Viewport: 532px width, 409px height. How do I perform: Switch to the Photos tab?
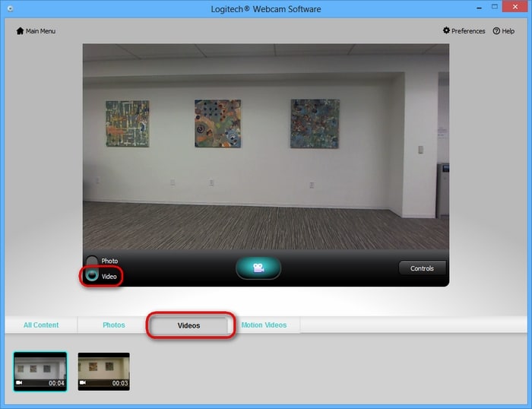coord(114,325)
